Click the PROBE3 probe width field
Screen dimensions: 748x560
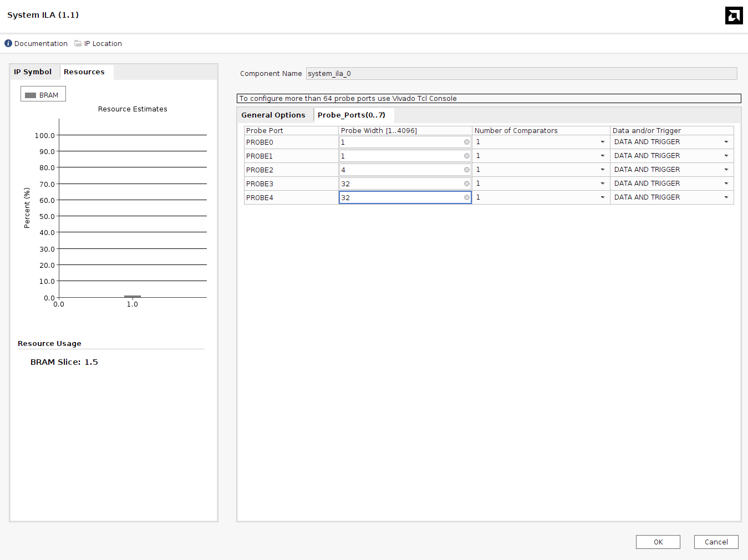(x=405, y=184)
